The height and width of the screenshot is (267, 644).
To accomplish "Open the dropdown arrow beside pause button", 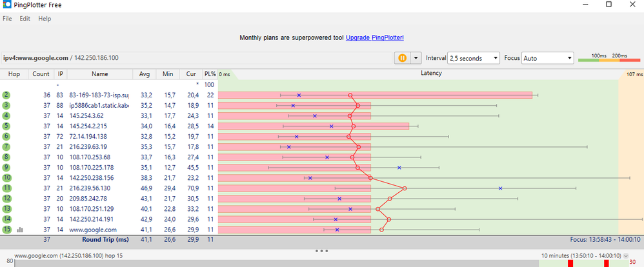I will point(416,58).
